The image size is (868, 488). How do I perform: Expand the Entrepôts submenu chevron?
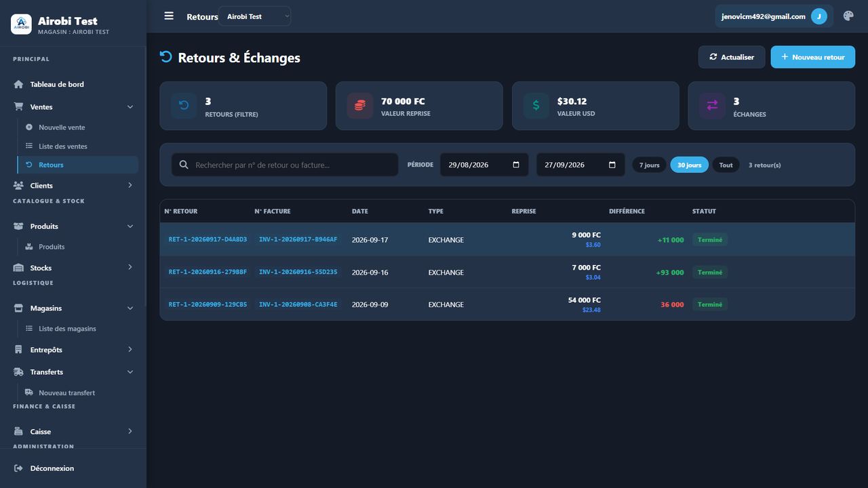pos(130,350)
